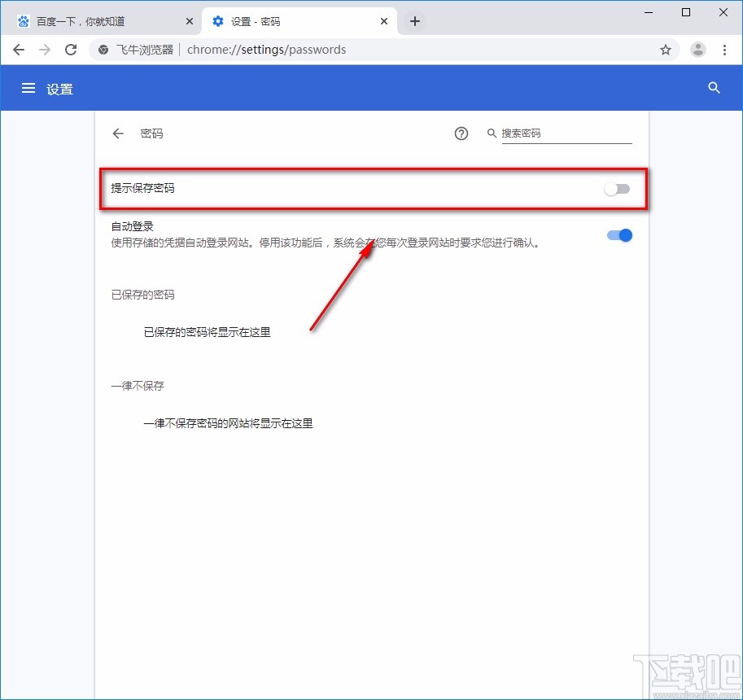This screenshot has height=700, width=743.
Task: Click the bookmark star icon in address bar
Action: 666,50
